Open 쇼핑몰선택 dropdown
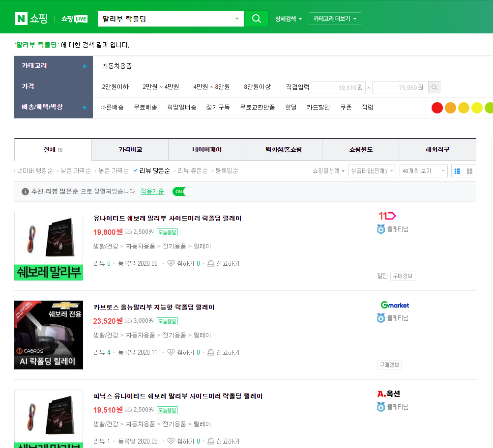This screenshot has width=493, height=448. (328, 171)
